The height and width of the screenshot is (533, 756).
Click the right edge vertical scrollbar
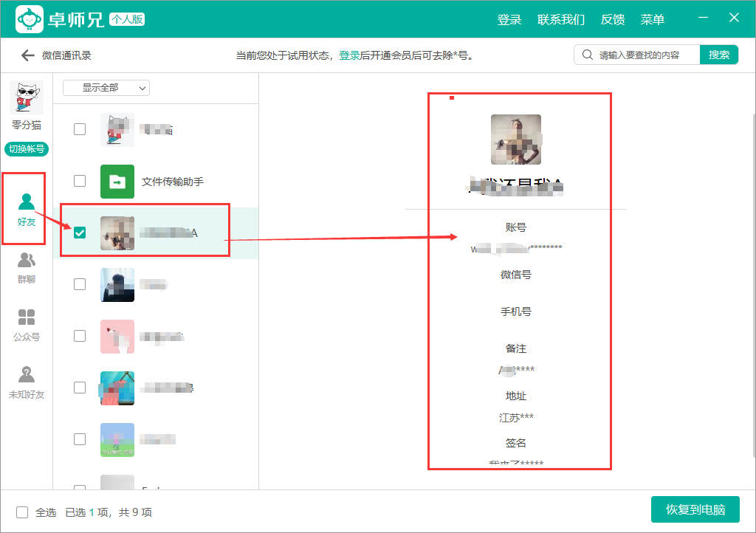[754, 285]
